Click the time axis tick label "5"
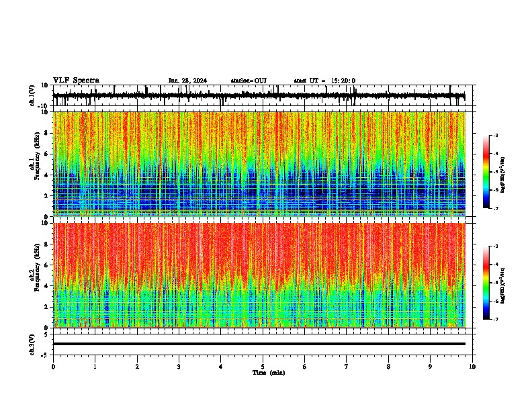532x411 pixels. tap(263, 367)
